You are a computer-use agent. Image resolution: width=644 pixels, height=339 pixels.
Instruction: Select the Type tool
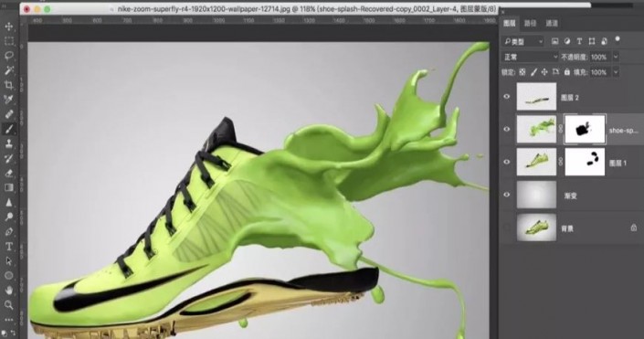[x=8, y=247]
